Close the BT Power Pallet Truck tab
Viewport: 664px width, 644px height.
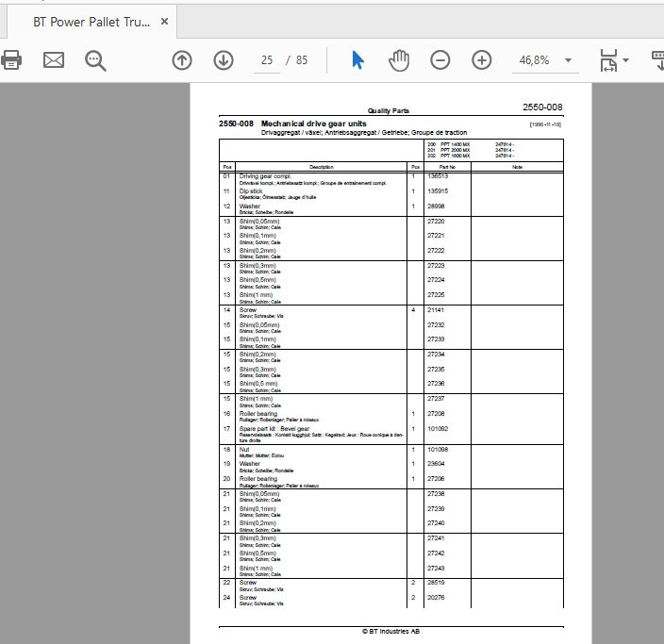point(165,21)
